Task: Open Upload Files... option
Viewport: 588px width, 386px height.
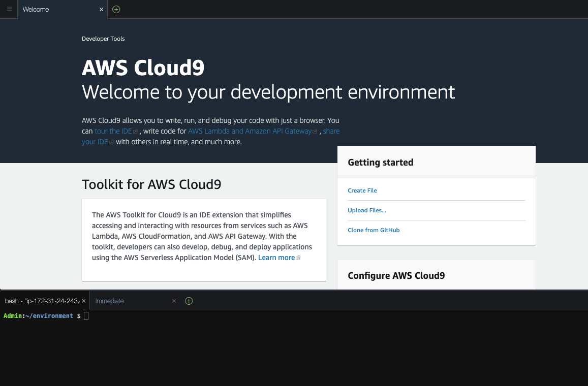Action: pos(367,210)
